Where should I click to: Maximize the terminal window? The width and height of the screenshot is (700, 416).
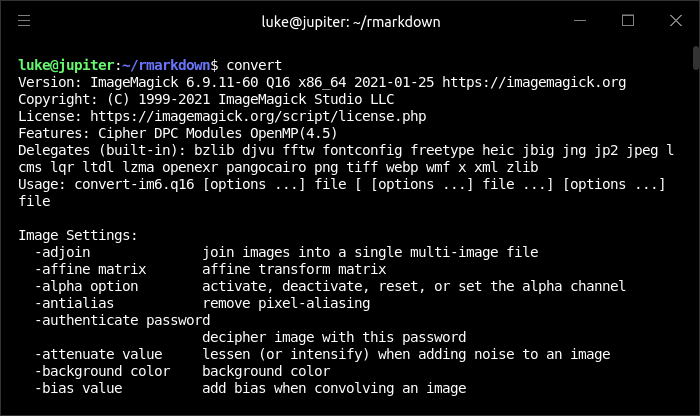[x=628, y=21]
